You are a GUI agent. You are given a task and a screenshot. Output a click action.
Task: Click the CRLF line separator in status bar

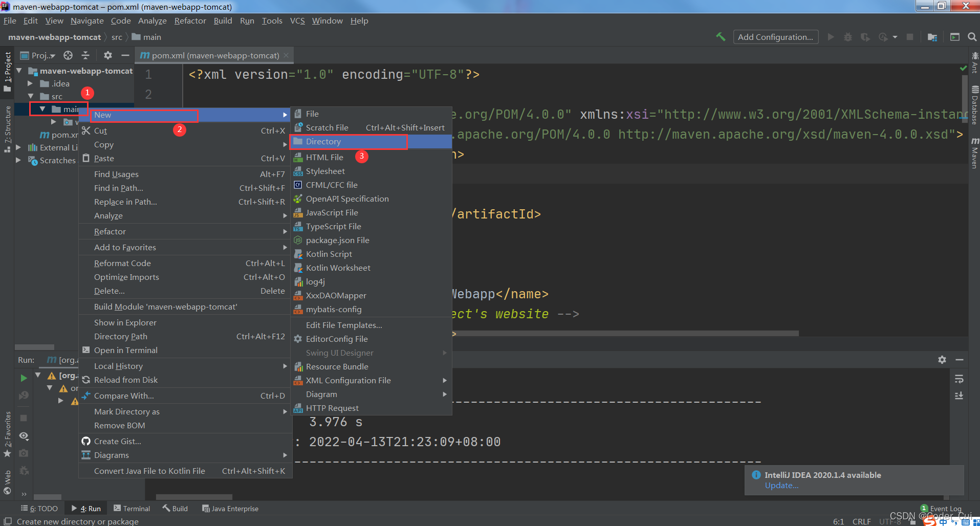click(x=861, y=521)
